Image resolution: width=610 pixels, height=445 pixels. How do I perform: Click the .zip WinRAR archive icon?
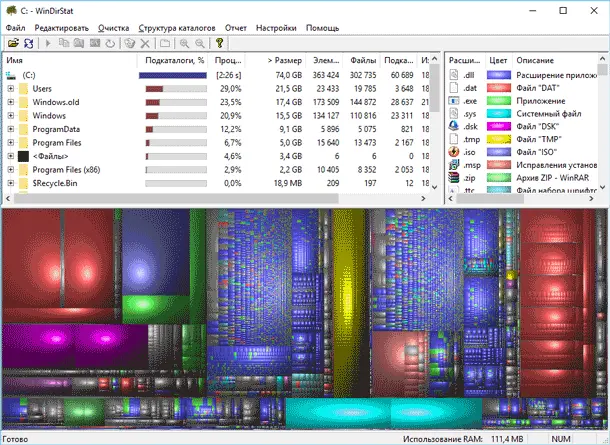tap(454, 178)
